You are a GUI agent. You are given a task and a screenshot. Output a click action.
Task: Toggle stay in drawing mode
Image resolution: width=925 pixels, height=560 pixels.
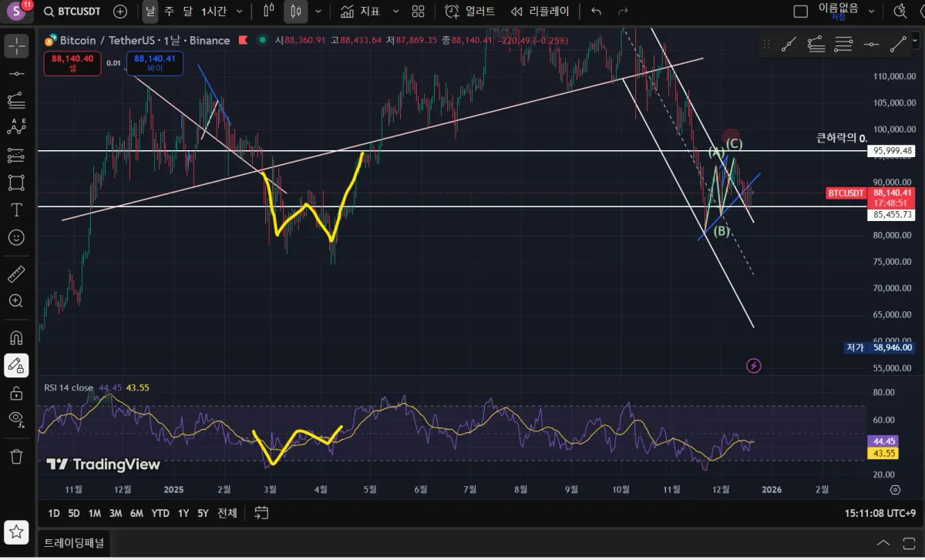tap(16, 365)
